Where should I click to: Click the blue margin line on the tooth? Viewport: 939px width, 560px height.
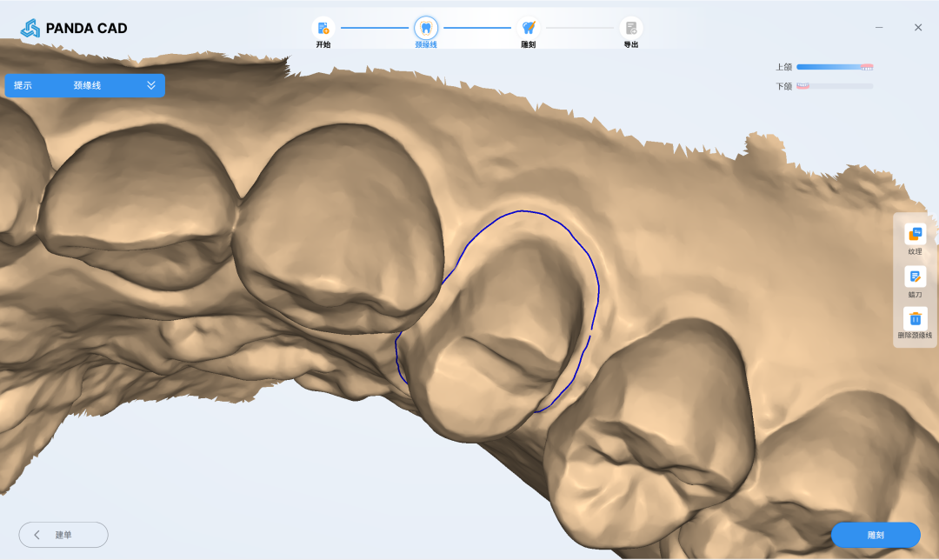click(x=522, y=210)
